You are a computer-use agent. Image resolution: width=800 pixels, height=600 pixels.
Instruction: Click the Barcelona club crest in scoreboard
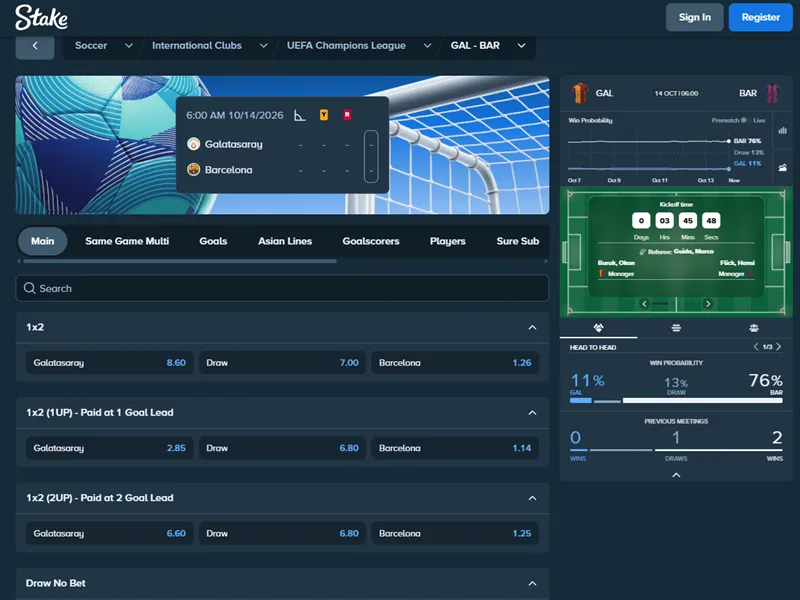(x=193, y=170)
